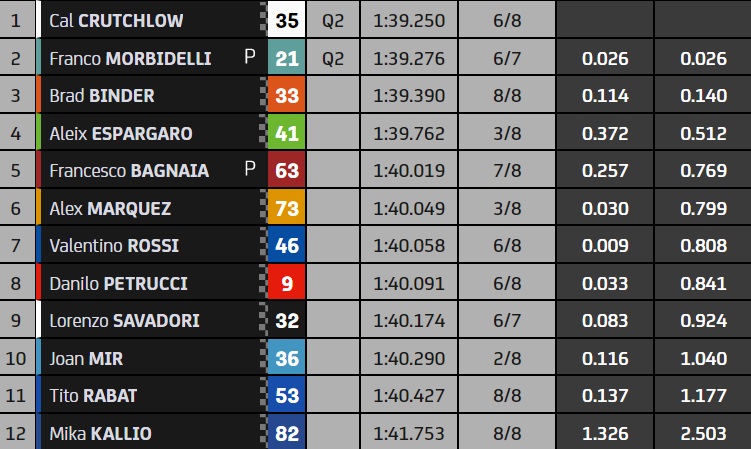Click Mika KALLIO gap value 2.503

[704, 434]
